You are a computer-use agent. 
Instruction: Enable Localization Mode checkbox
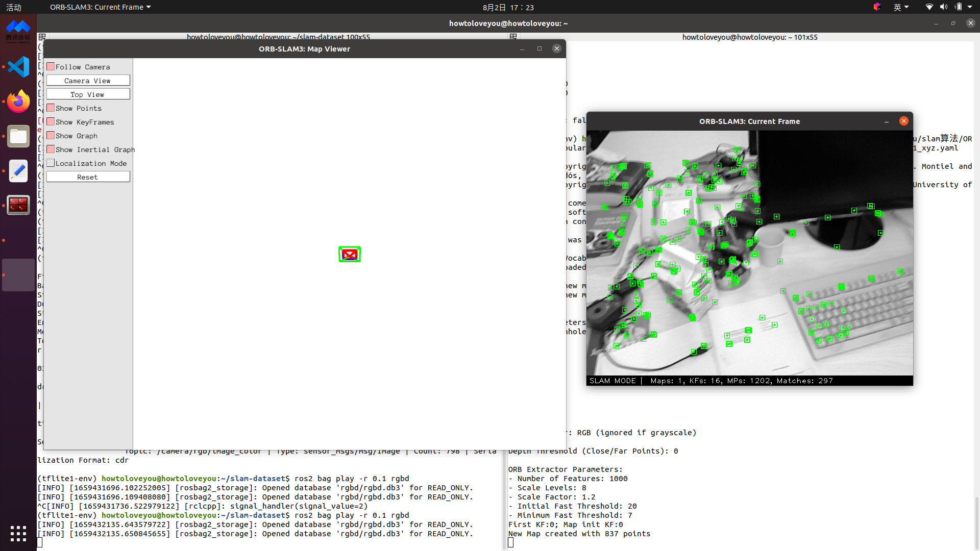(x=51, y=163)
